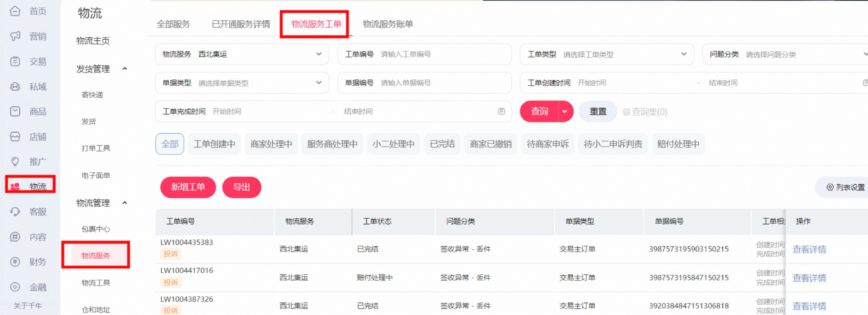Focus the 工单编号 input field

[x=424, y=54]
